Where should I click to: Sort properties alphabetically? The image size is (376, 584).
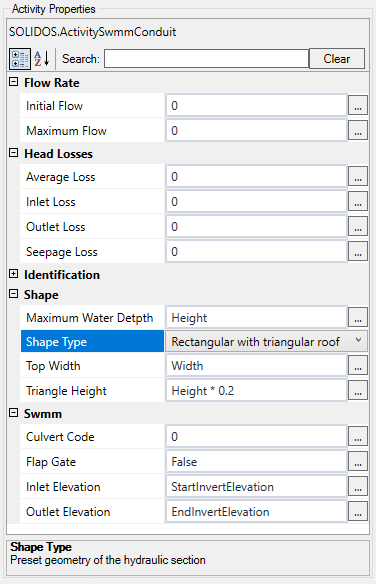[x=42, y=59]
